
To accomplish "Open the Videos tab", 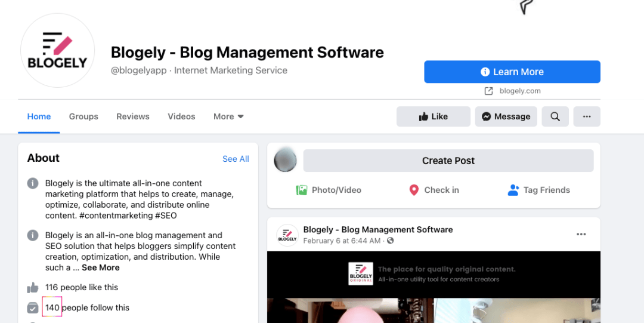I will click(181, 116).
